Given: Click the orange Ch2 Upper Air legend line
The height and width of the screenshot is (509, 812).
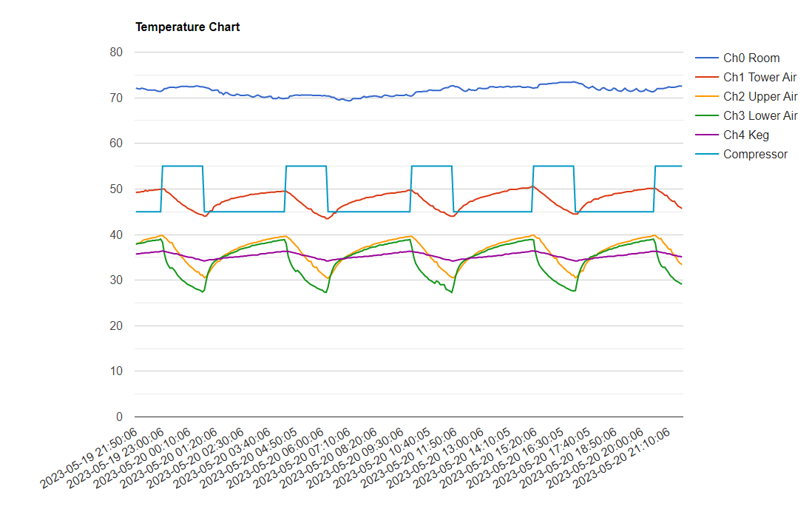Looking at the screenshot, I should [x=707, y=96].
